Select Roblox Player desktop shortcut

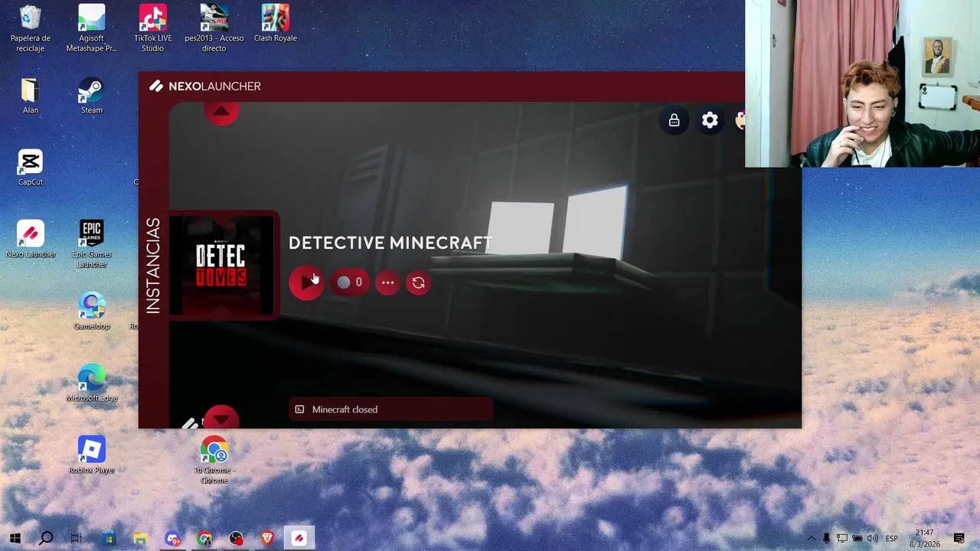coord(91,455)
